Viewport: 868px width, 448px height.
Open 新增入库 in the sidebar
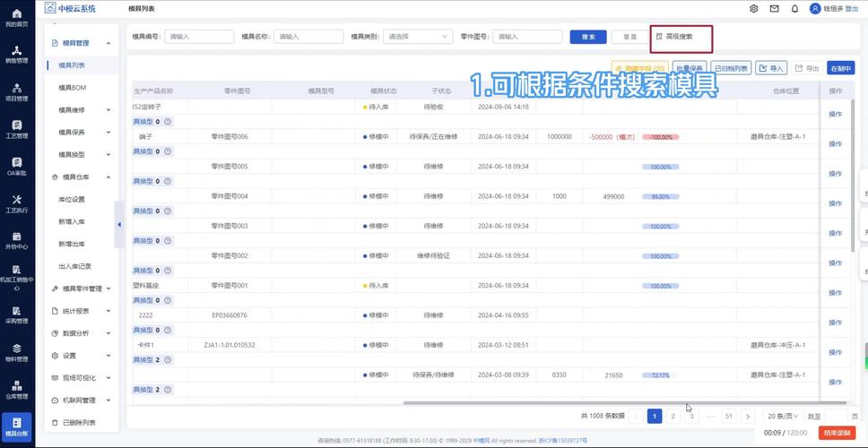(x=72, y=221)
